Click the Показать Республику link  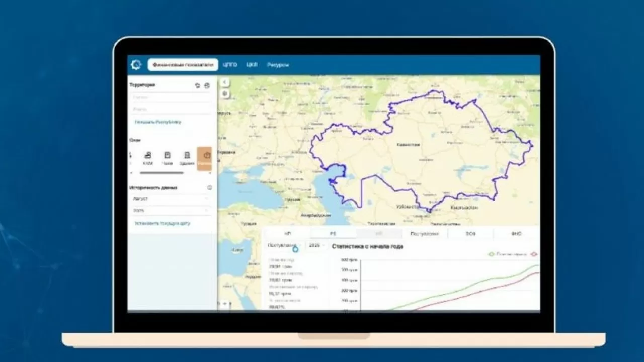(x=157, y=122)
